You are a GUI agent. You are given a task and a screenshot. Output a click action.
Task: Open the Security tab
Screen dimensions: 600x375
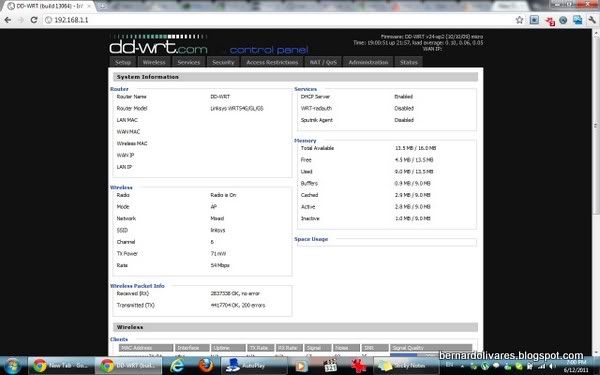223,62
